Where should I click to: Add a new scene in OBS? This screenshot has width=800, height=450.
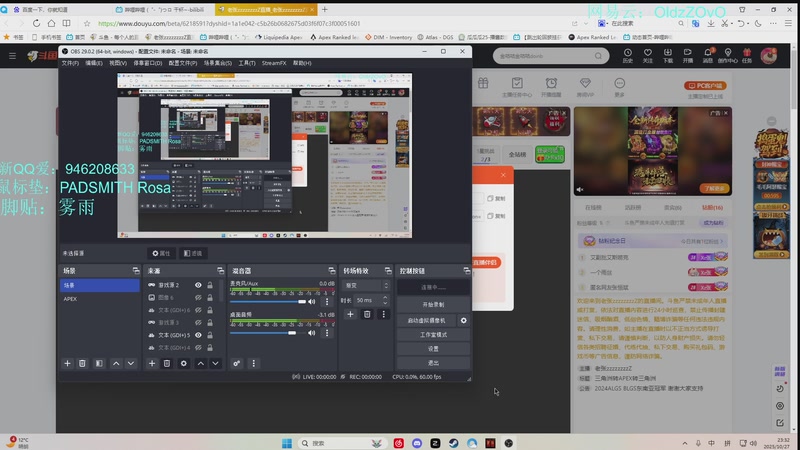pos(67,363)
